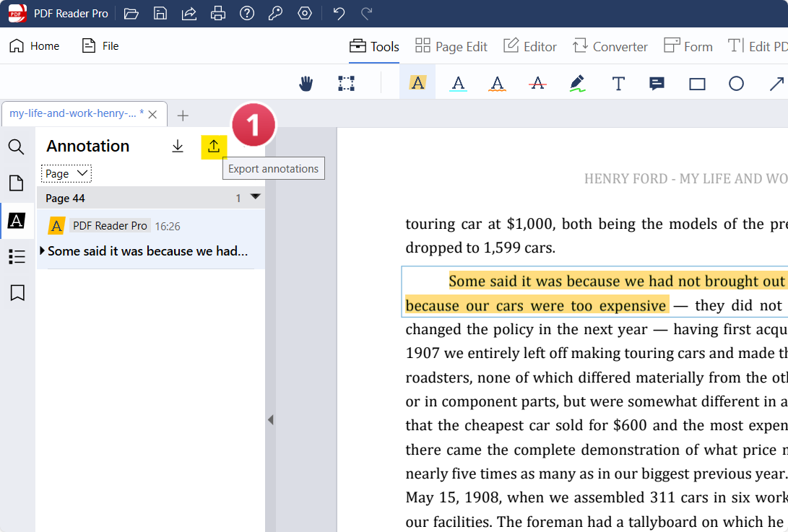Save the document with the floppy icon
Image resolution: width=788 pixels, height=532 pixels.
coord(160,14)
